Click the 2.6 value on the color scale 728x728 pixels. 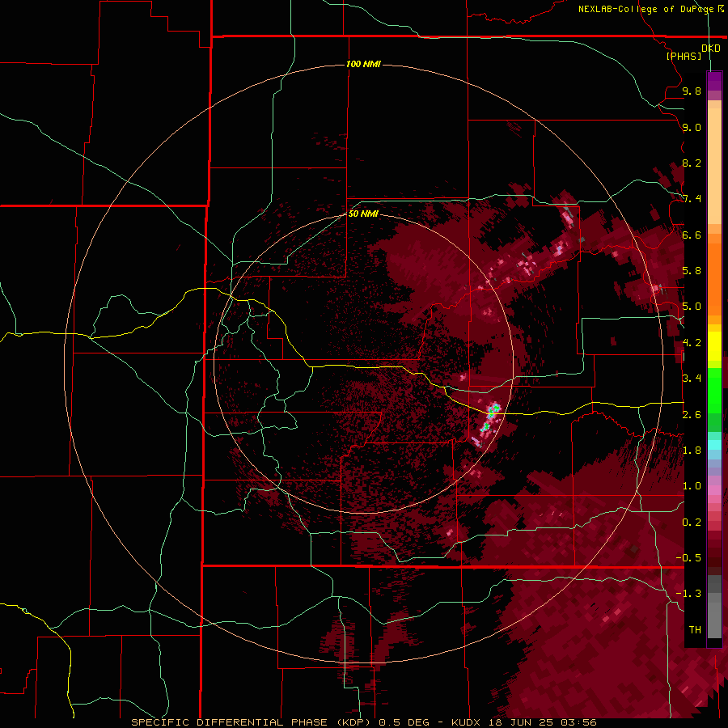pos(692,414)
